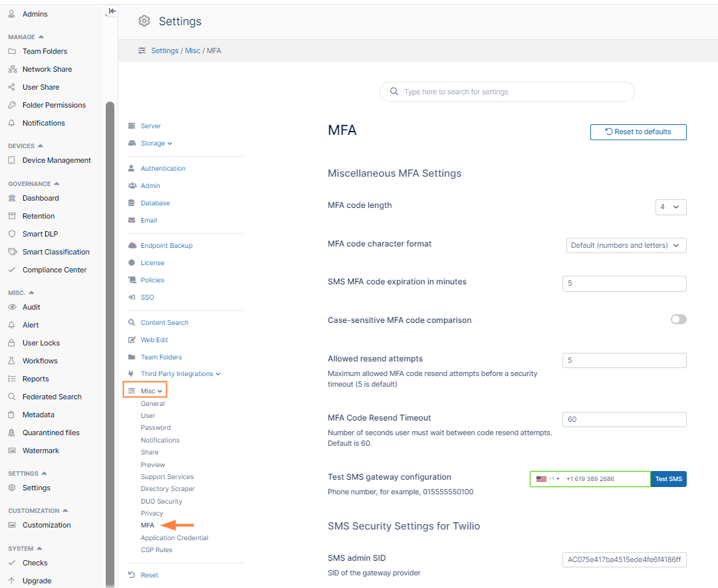
Task: Click the Audit eye icon
Action: click(x=13, y=307)
